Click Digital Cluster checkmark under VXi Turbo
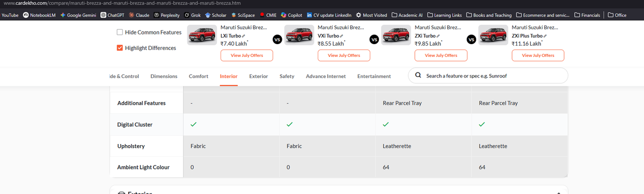 289,125
